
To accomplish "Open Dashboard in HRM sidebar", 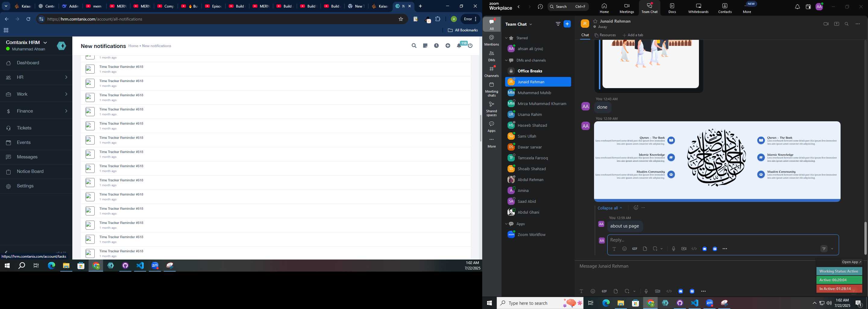I will tap(36, 63).
